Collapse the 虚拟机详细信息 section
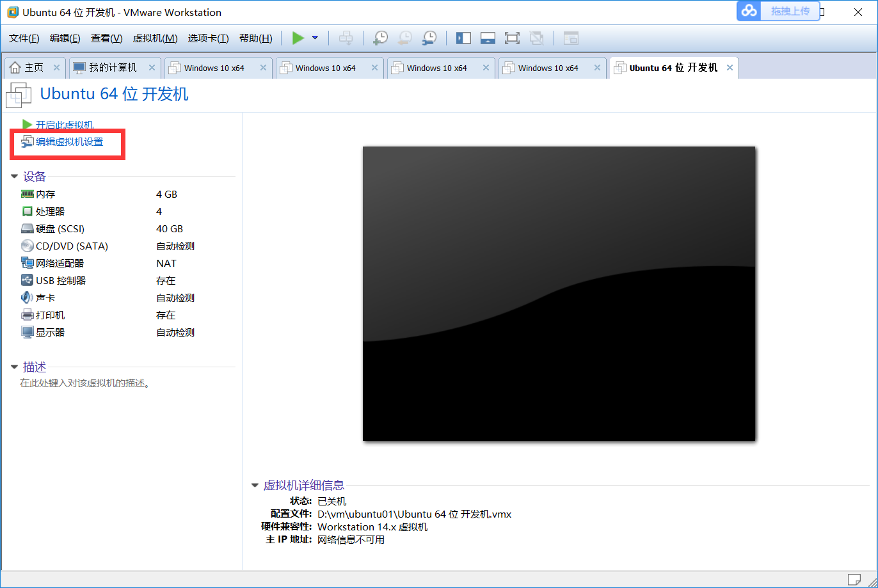Image resolution: width=878 pixels, height=588 pixels. [x=255, y=486]
